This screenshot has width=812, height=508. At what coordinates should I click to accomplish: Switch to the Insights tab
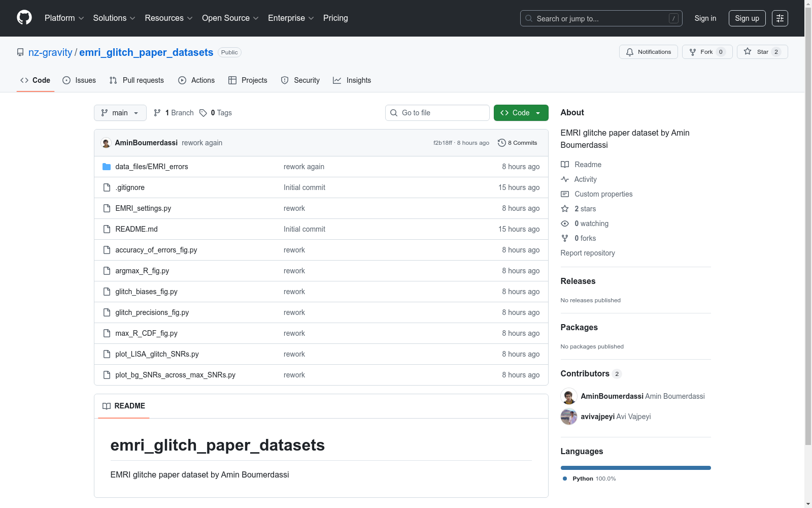coord(352,80)
